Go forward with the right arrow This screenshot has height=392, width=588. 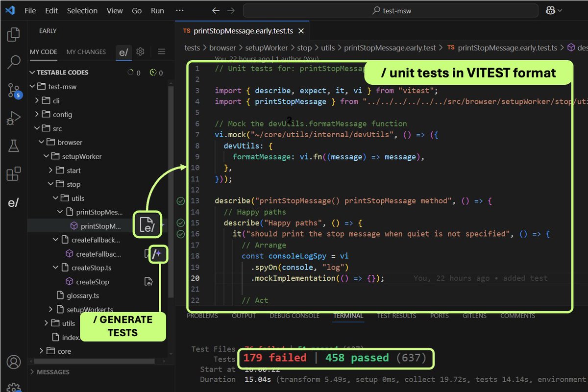(231, 10)
